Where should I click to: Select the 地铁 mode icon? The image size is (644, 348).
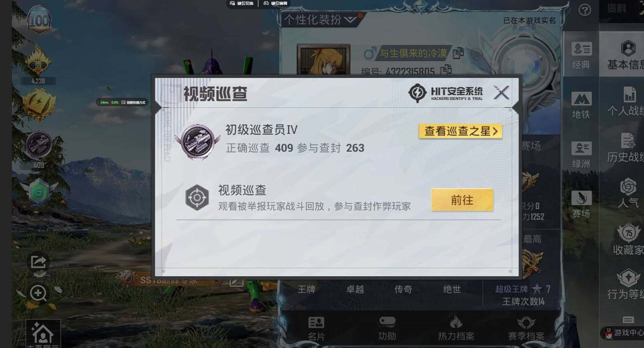pos(581,105)
